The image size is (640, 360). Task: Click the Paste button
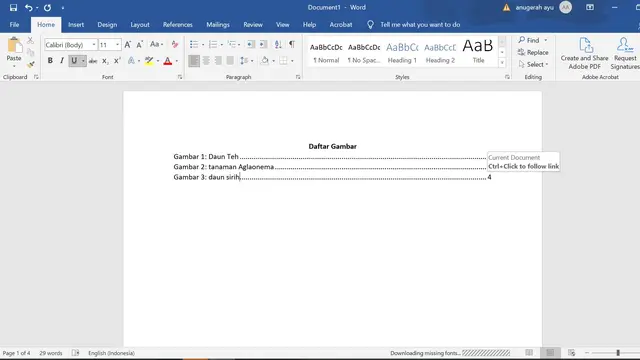point(14,52)
